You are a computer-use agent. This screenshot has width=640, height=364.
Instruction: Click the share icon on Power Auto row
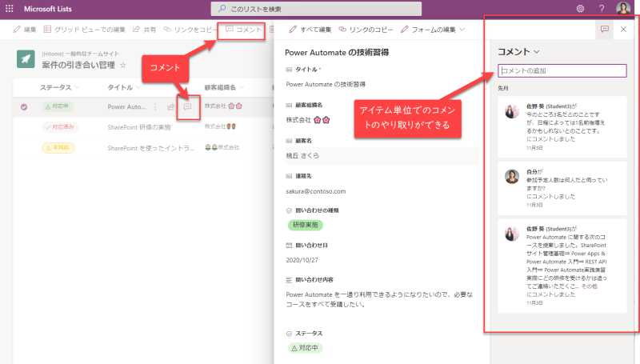tap(170, 107)
